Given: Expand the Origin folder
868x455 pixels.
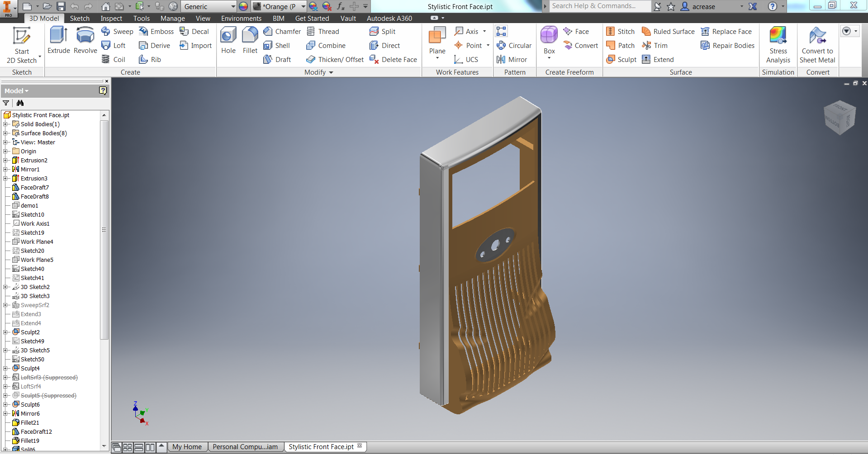Looking at the screenshot, I should click(5, 151).
